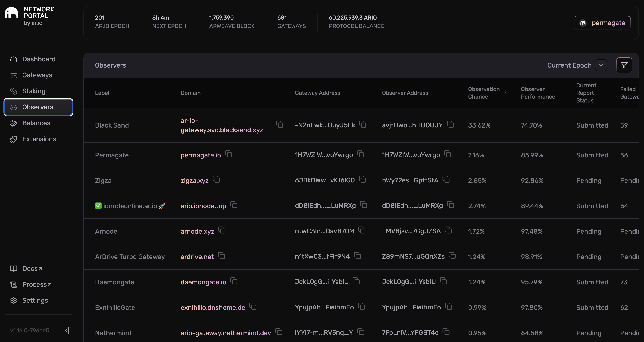Copy Black Sand gateway address
The height and width of the screenshot is (342, 644).
point(363,124)
